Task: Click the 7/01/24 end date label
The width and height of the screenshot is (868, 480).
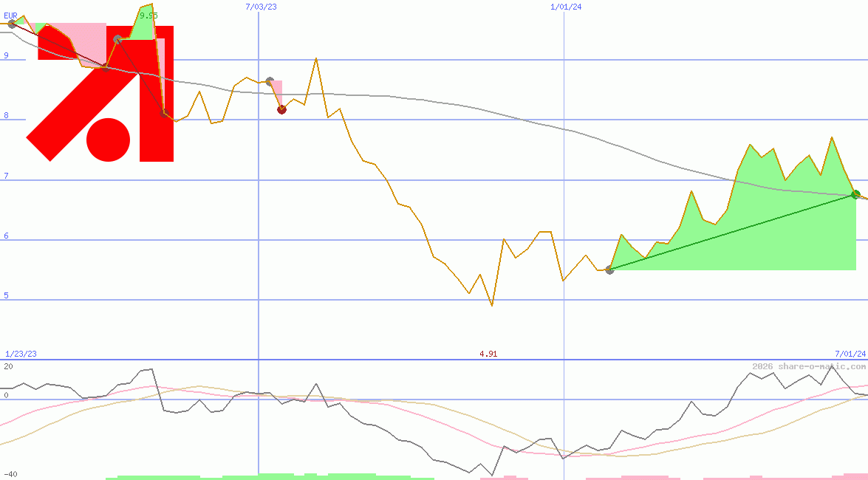Action: (850, 354)
